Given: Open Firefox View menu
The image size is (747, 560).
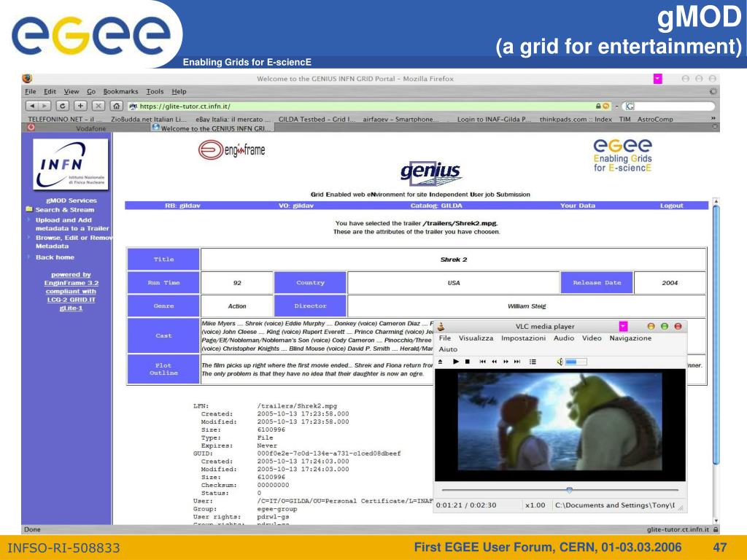Looking at the screenshot, I should [71, 91].
